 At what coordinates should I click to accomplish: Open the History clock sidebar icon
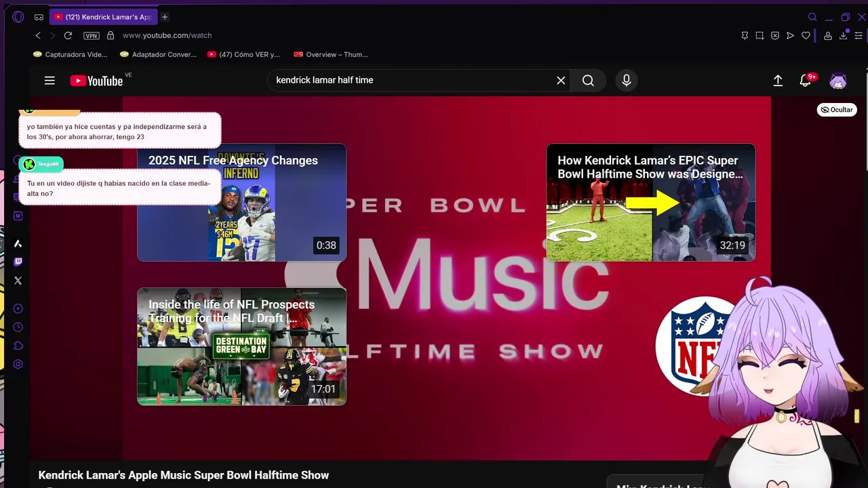pos(18,327)
